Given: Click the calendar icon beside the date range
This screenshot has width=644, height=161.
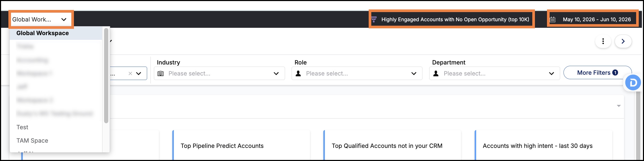Looking at the screenshot, I should (552, 20).
